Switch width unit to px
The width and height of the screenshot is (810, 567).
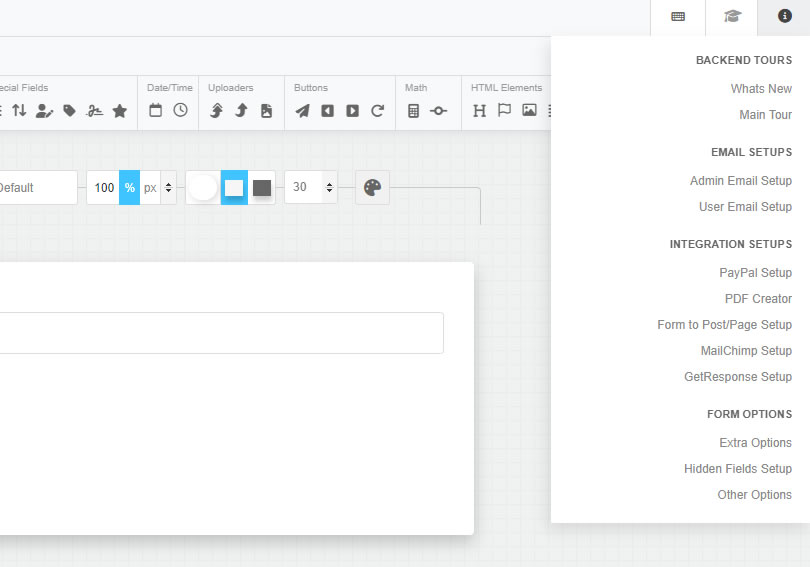click(x=150, y=187)
